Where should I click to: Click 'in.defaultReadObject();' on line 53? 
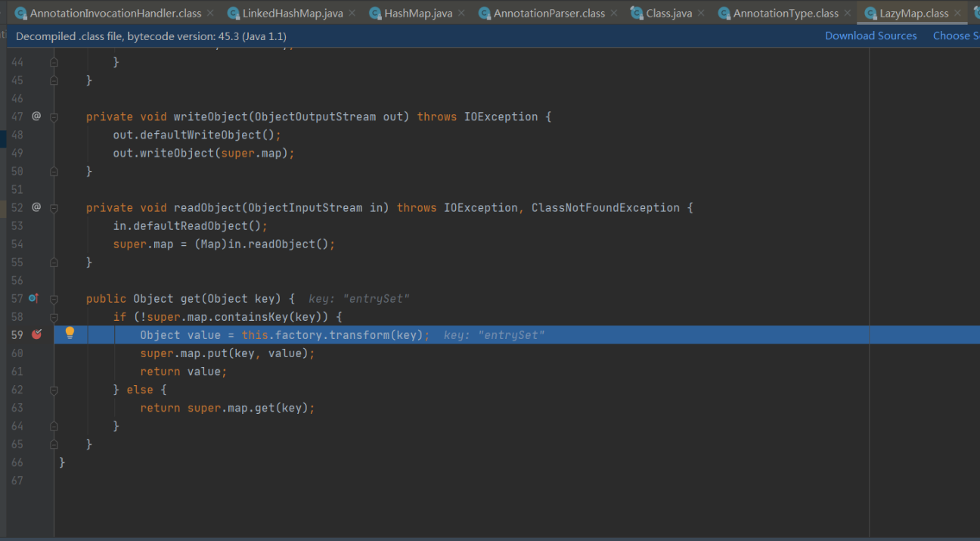(191, 225)
